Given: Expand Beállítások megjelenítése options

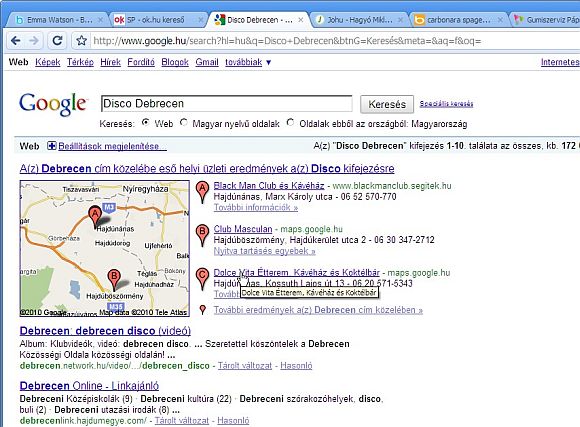Looking at the screenshot, I should pos(112,146).
